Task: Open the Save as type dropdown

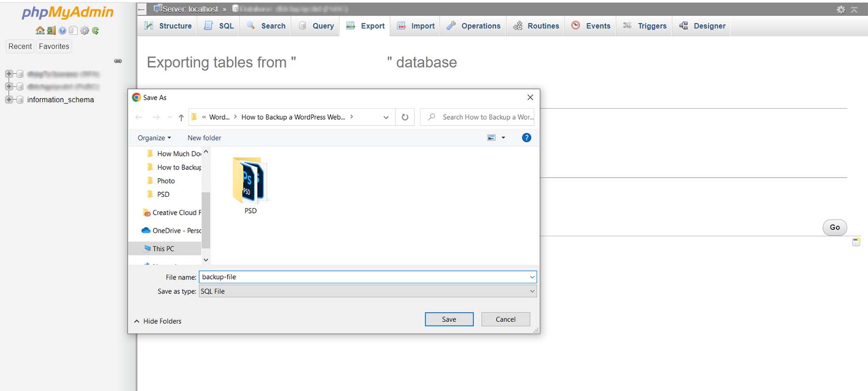Action: (x=532, y=291)
